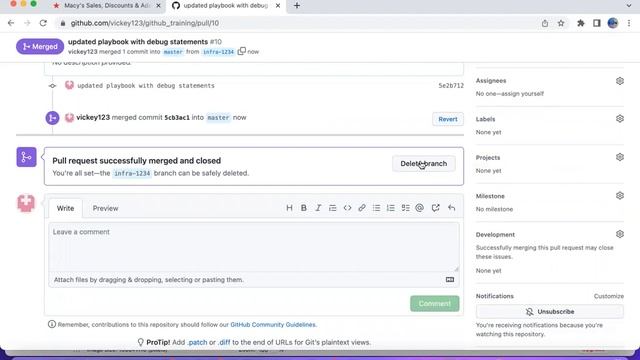Apply bold formatting in the comment editor

tap(304, 208)
